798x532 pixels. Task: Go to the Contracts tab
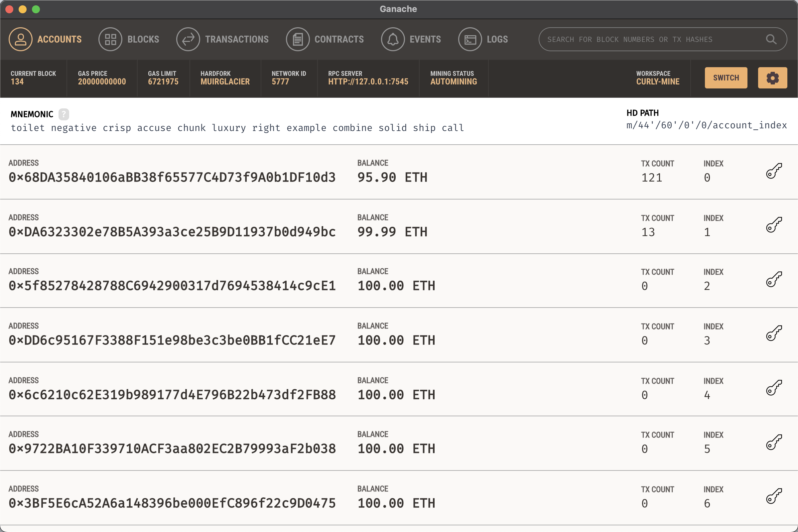[x=325, y=39]
